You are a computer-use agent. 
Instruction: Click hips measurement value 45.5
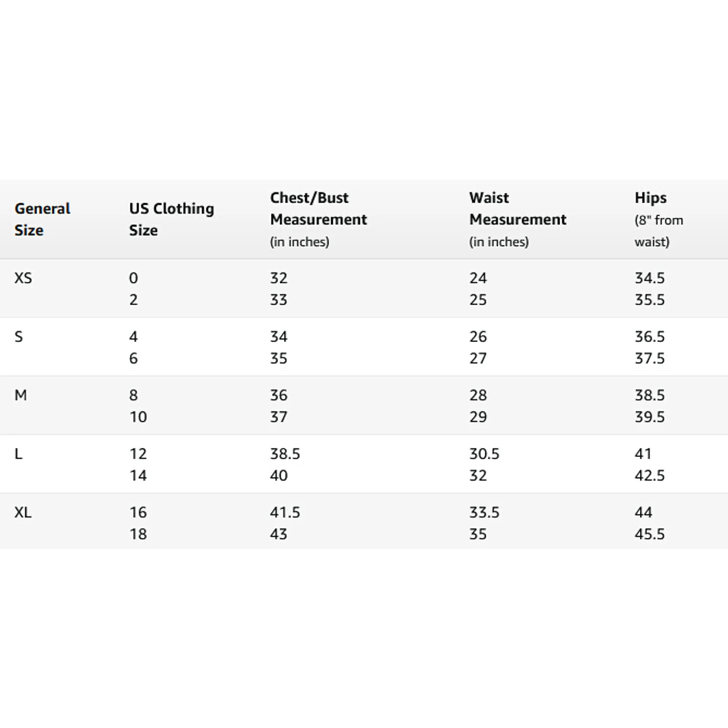coord(649,534)
